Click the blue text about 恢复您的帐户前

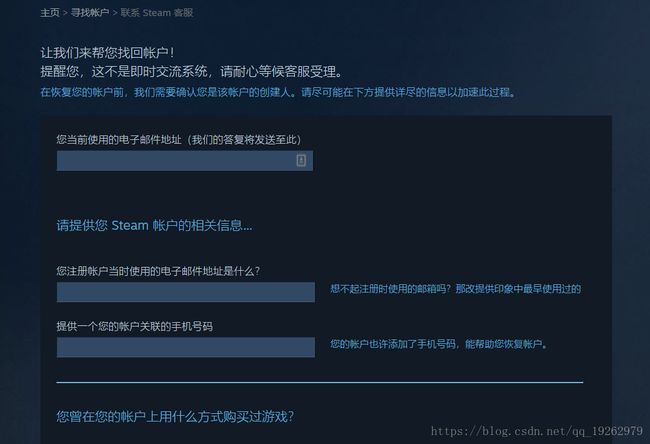278,92
